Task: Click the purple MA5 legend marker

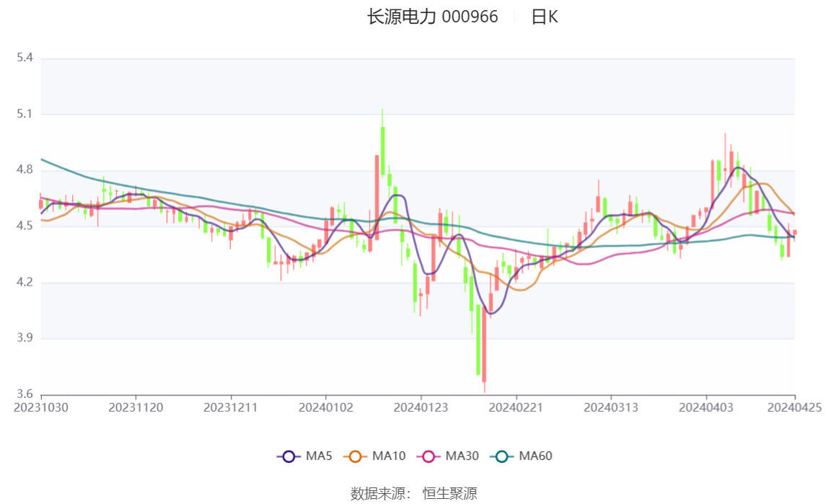Action: click(x=289, y=456)
